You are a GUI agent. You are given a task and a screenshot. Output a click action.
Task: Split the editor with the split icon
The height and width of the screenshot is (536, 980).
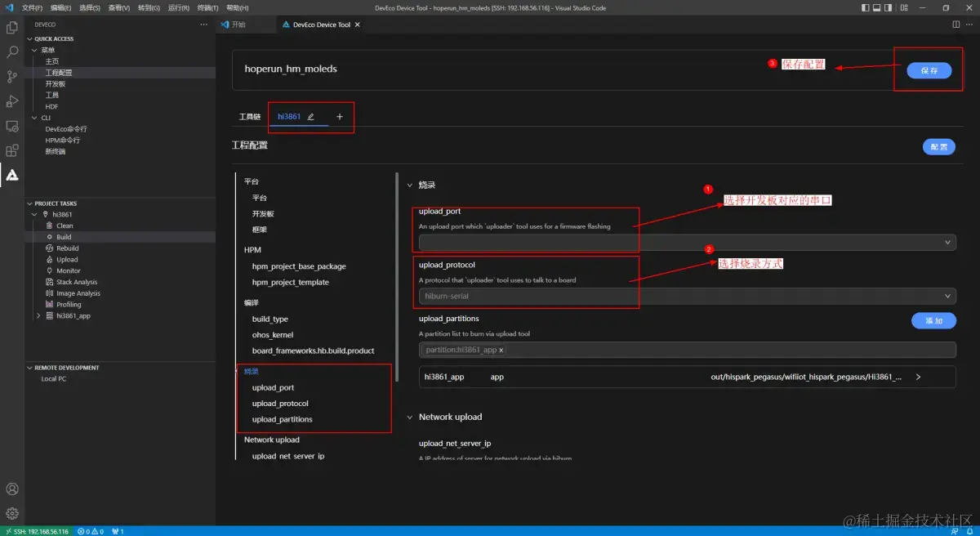coord(956,25)
